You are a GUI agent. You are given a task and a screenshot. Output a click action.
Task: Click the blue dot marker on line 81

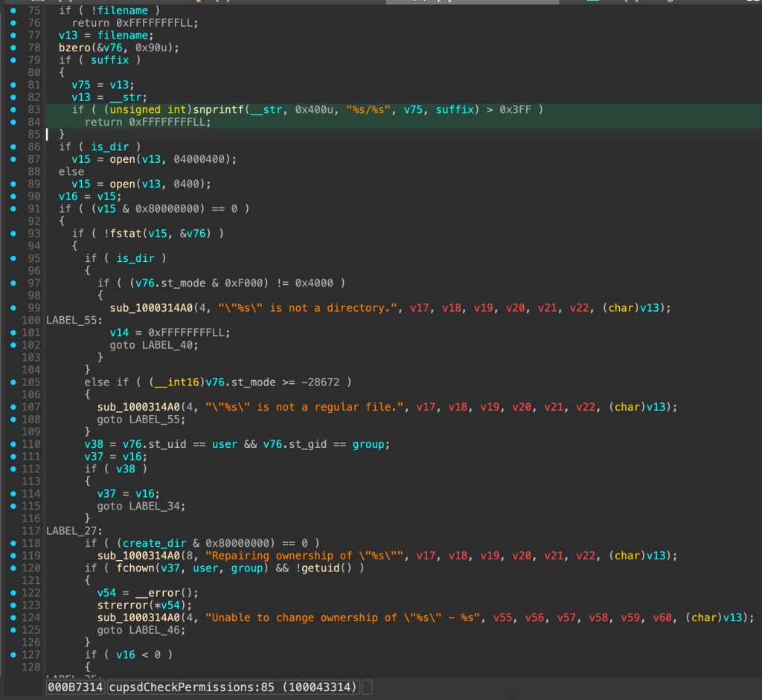click(13, 85)
